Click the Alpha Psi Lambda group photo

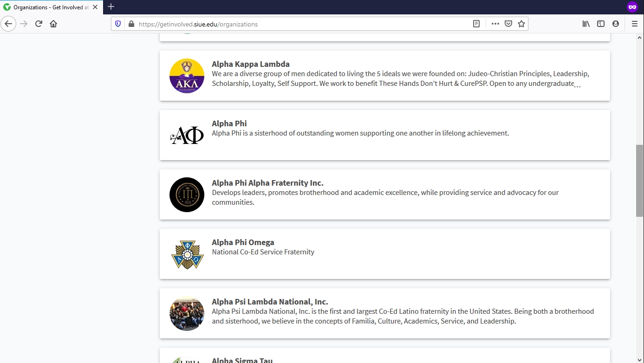coord(187,313)
